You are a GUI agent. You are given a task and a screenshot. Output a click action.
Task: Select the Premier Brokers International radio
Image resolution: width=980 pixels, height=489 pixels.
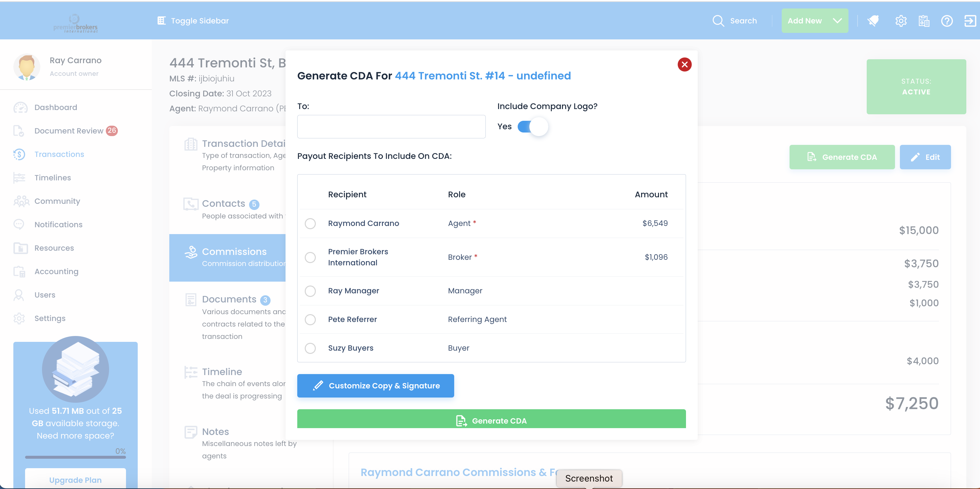[310, 257]
